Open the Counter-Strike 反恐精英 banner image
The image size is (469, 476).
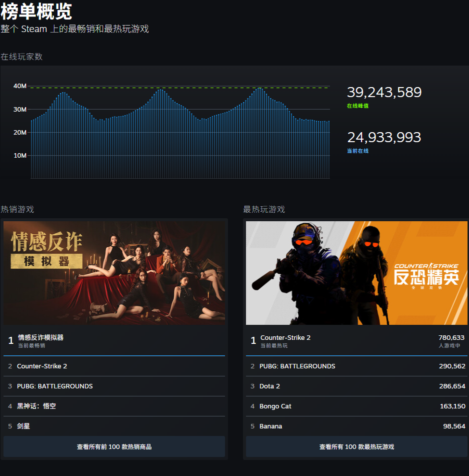coord(356,273)
